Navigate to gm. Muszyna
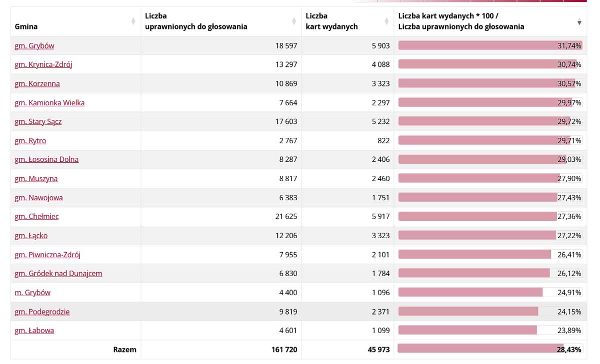The image size is (600, 364). (x=36, y=178)
